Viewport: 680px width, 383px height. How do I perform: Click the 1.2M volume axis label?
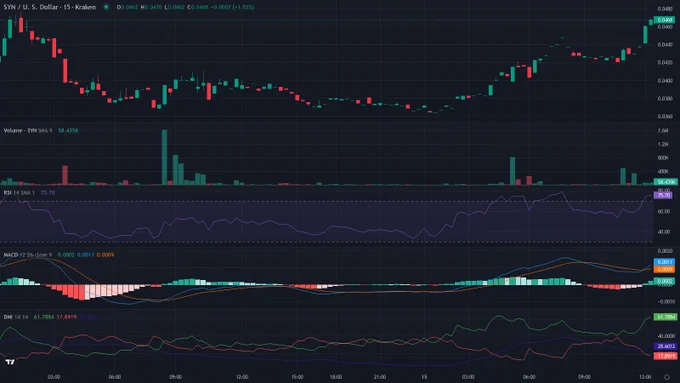point(663,144)
